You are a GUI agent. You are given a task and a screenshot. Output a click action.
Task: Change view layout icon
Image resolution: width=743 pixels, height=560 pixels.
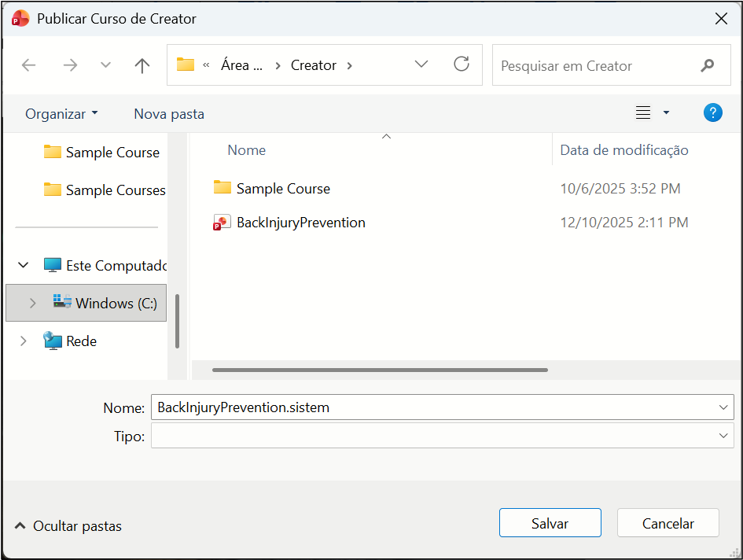click(643, 113)
